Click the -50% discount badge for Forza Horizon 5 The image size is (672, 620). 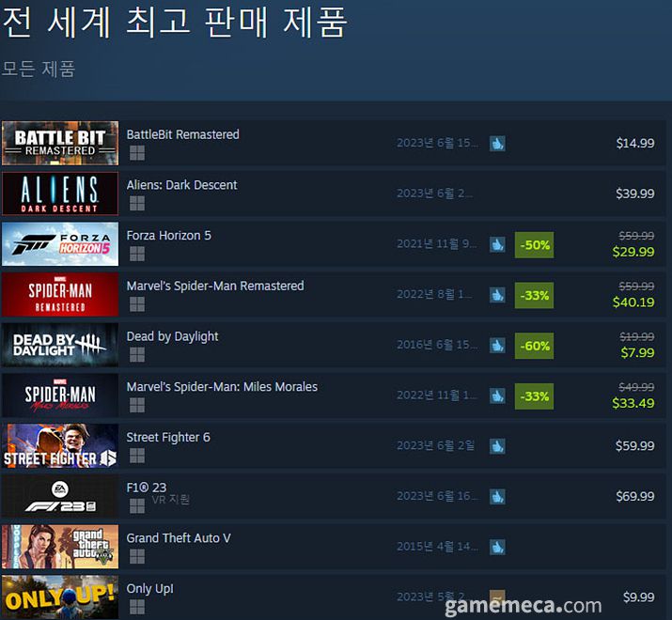click(x=534, y=245)
